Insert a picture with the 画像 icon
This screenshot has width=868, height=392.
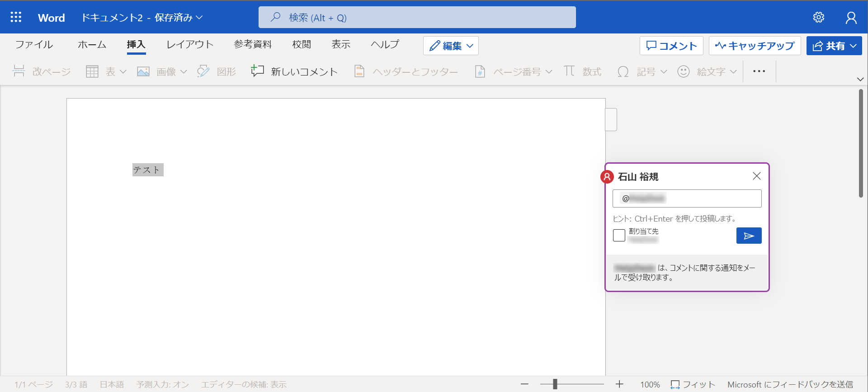[143, 71]
